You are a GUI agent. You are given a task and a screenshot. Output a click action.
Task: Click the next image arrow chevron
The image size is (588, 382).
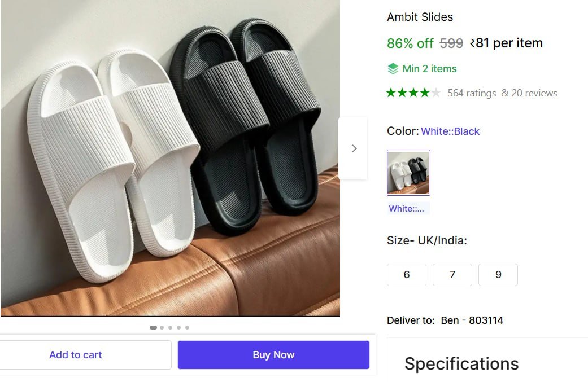click(354, 148)
